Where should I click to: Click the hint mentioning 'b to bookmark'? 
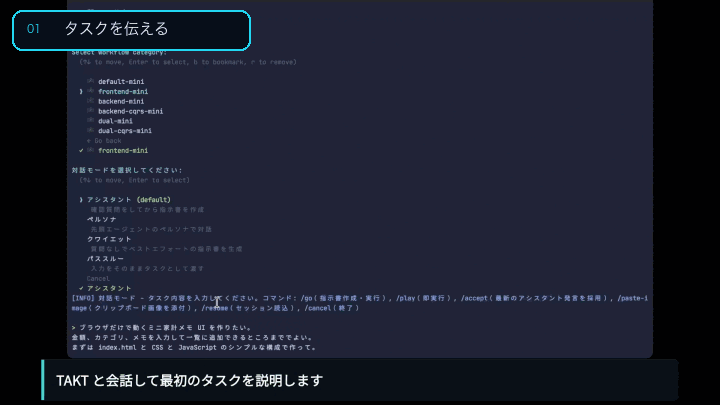click(188, 62)
